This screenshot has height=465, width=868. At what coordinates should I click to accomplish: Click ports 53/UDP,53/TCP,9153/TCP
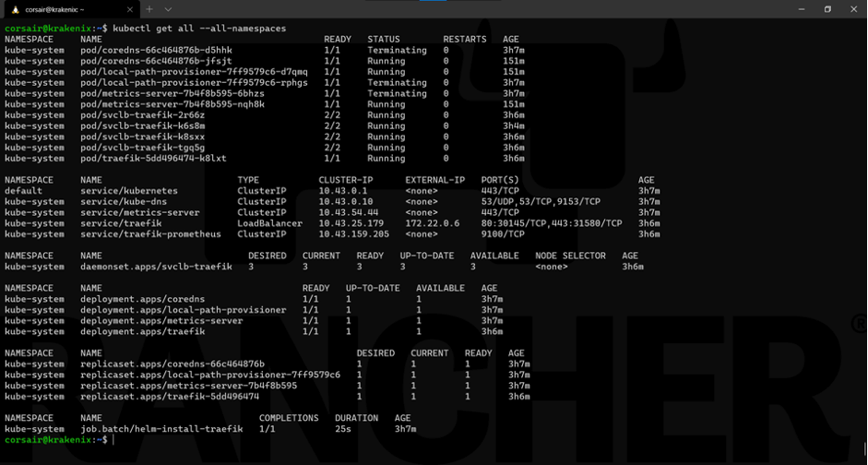tap(541, 201)
